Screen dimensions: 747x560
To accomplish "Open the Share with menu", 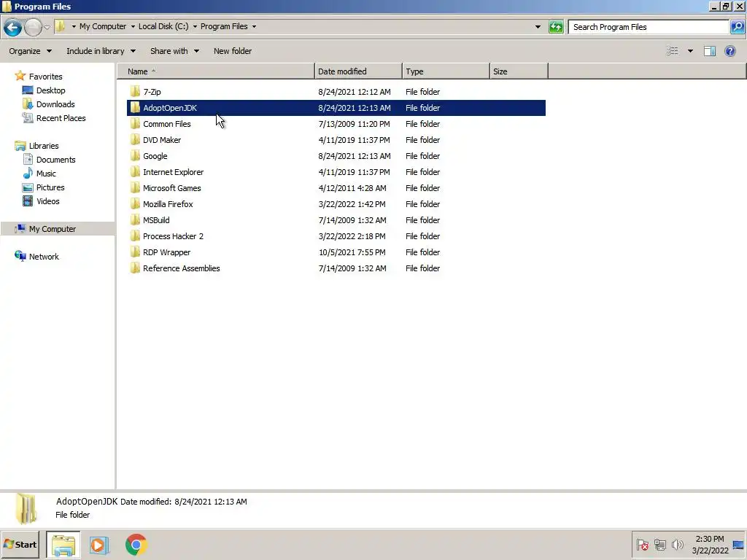I will pyautogui.click(x=174, y=51).
